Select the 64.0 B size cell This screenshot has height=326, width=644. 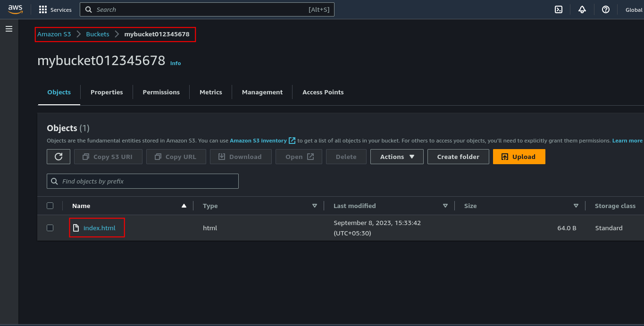click(x=567, y=228)
